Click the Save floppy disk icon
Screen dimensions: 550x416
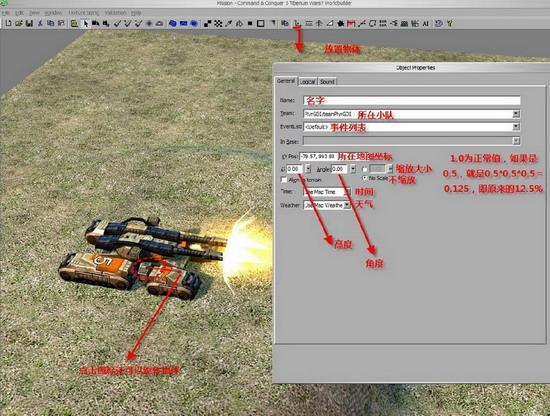tap(29, 24)
